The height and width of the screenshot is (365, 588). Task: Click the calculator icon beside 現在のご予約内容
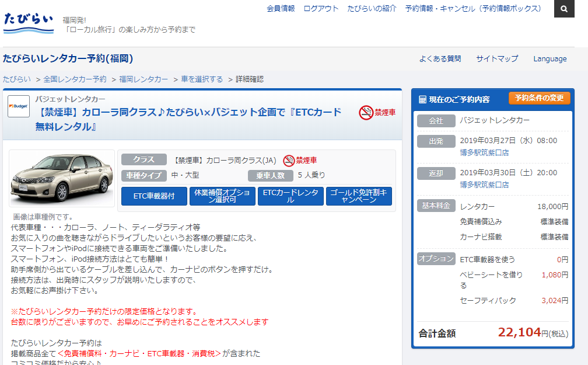pyautogui.click(x=422, y=99)
